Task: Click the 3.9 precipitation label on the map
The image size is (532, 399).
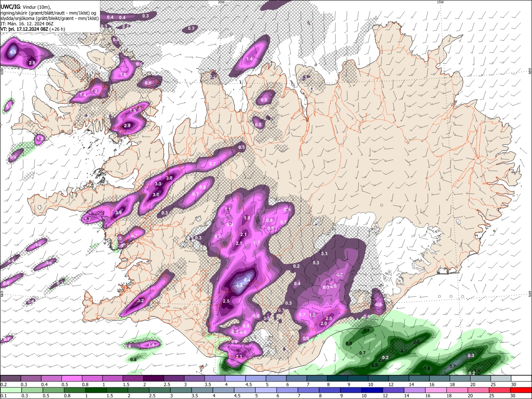Action: click(118, 212)
